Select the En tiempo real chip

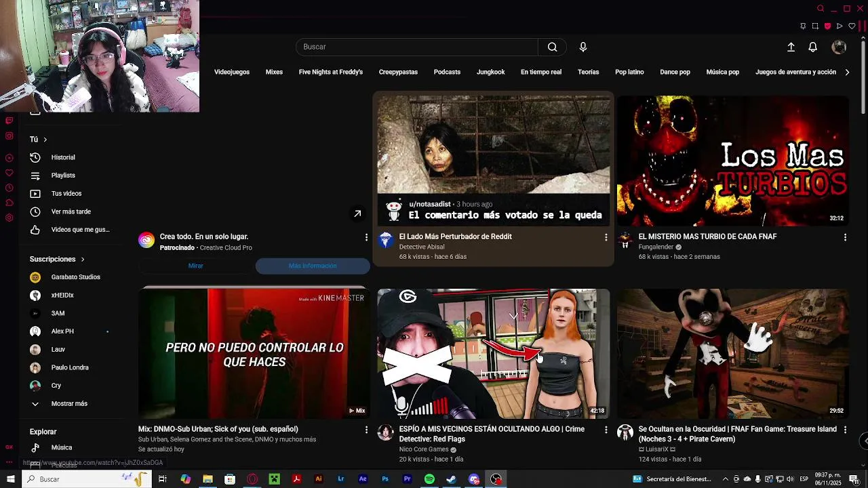click(541, 72)
